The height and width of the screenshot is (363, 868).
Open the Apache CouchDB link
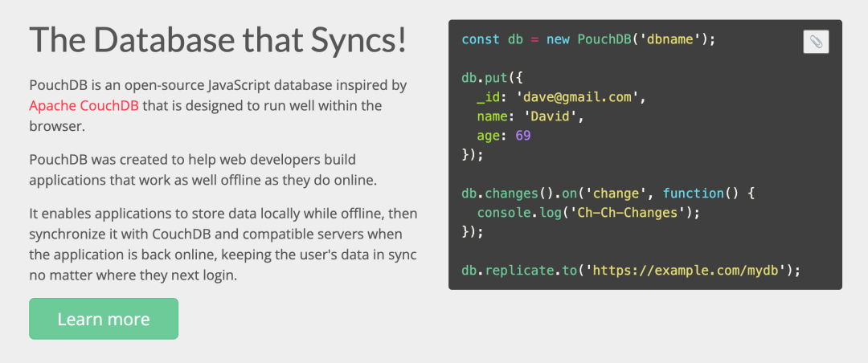[84, 106]
